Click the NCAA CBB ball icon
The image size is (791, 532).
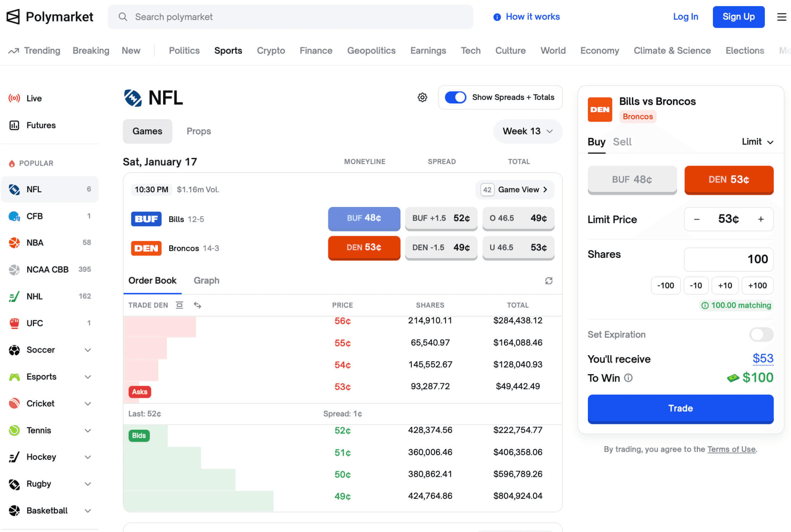[14, 269]
